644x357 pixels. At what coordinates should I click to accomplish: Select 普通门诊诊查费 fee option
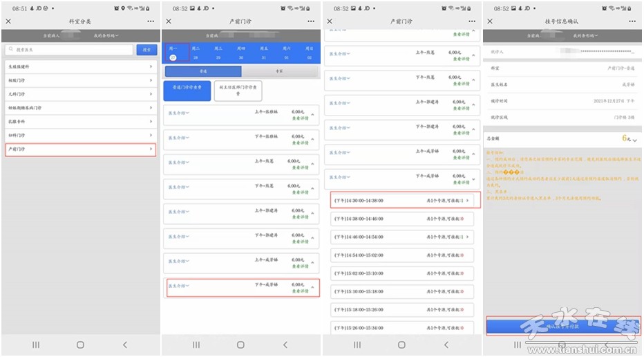point(187,91)
